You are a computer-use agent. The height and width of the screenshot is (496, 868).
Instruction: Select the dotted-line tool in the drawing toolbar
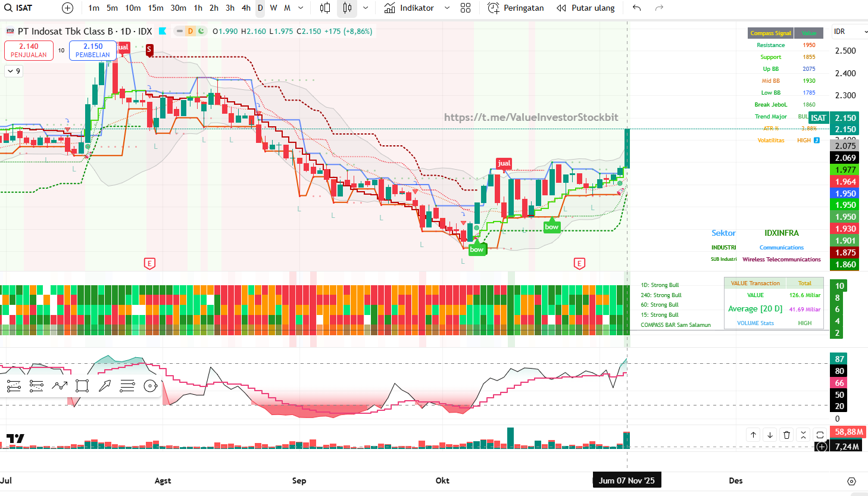click(36, 386)
